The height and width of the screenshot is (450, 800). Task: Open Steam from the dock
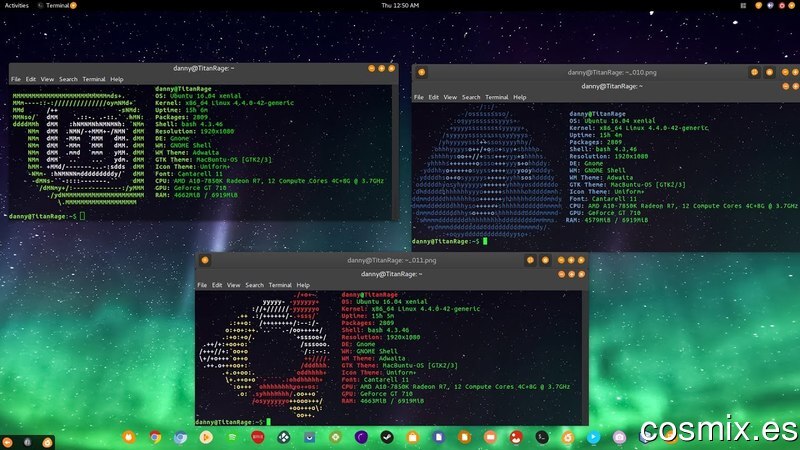[x=387, y=437]
